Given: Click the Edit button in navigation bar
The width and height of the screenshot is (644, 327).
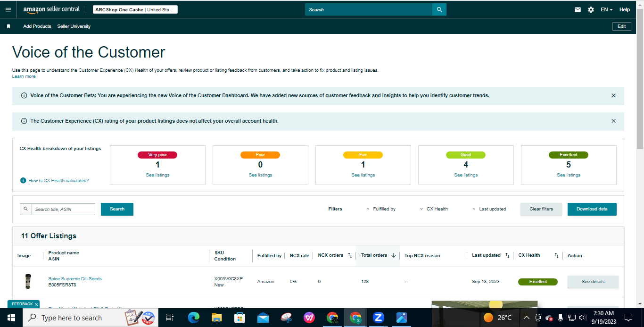Looking at the screenshot, I should 621,26.
